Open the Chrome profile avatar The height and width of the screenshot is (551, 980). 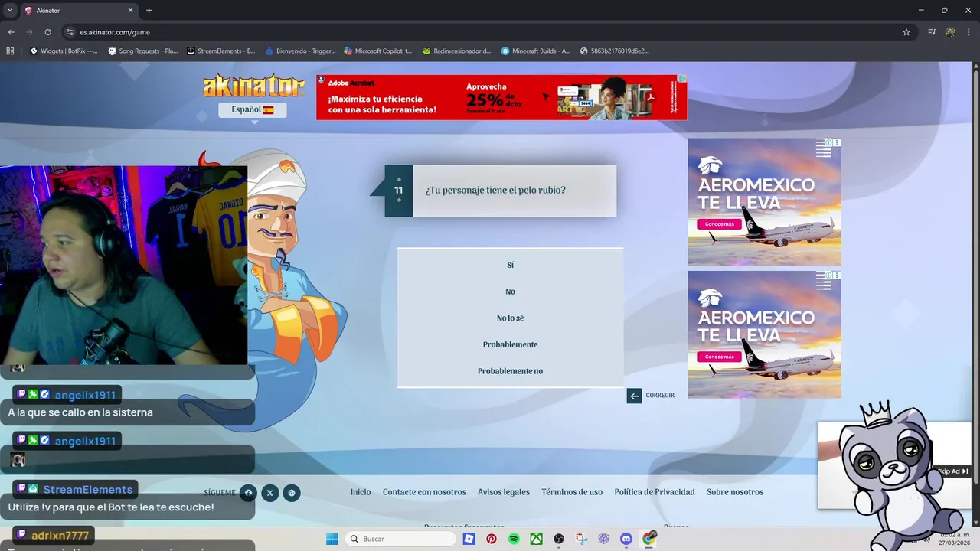click(x=950, y=32)
